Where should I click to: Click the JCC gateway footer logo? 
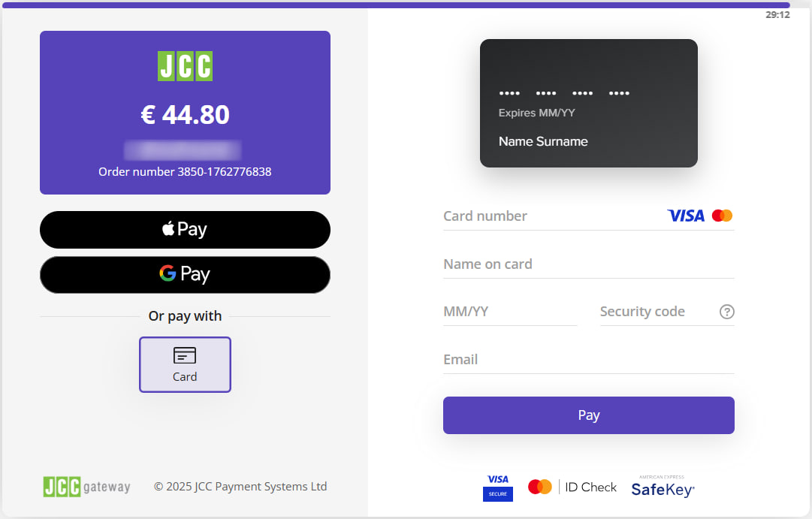tap(86, 487)
